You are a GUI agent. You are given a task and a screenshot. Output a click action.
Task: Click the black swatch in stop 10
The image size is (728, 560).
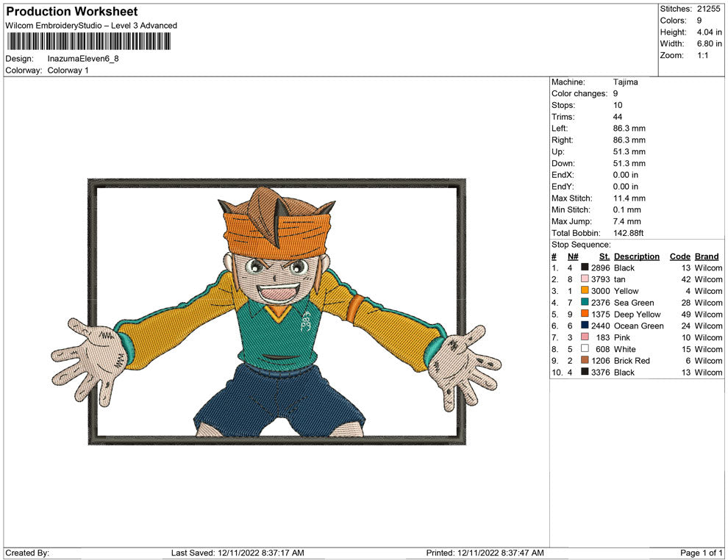(585, 372)
